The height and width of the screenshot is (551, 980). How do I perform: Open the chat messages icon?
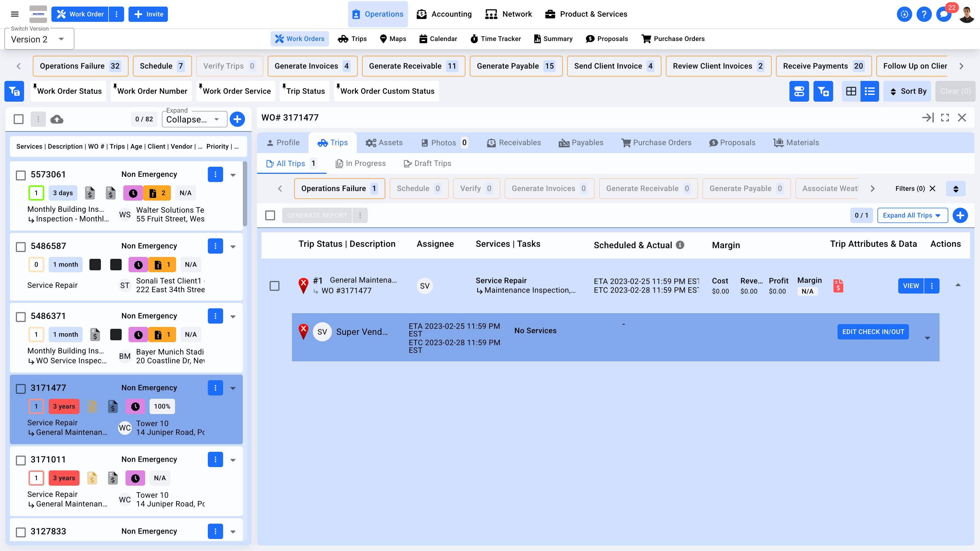943,14
